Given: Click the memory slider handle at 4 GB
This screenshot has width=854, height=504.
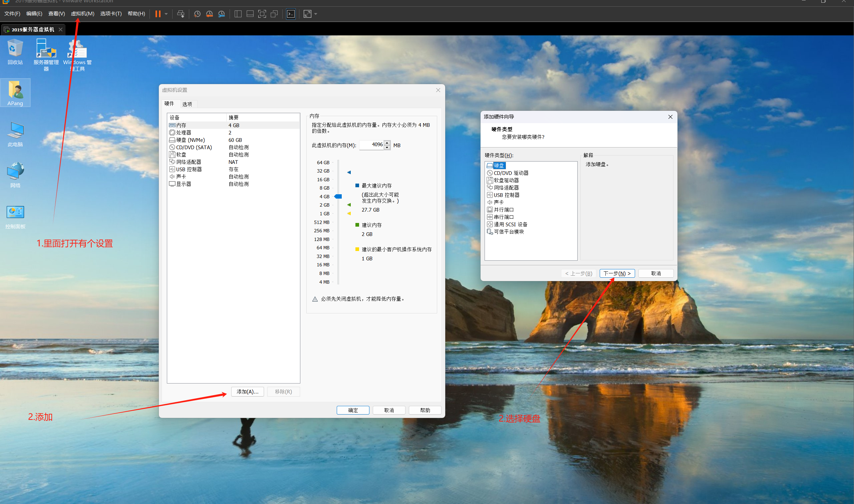Looking at the screenshot, I should (x=338, y=196).
